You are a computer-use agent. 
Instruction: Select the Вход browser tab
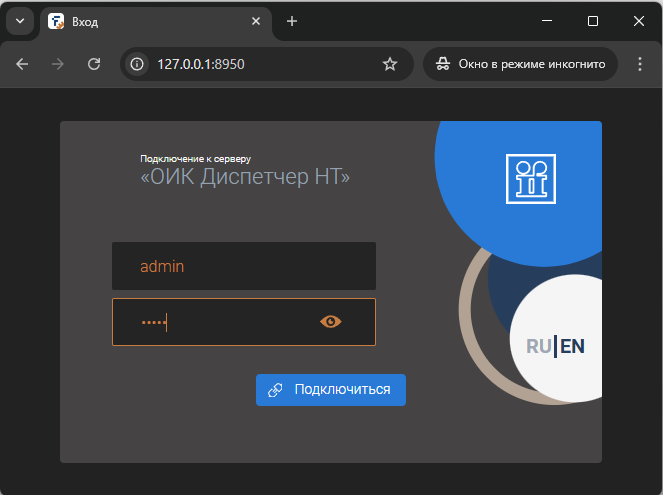pos(150,21)
